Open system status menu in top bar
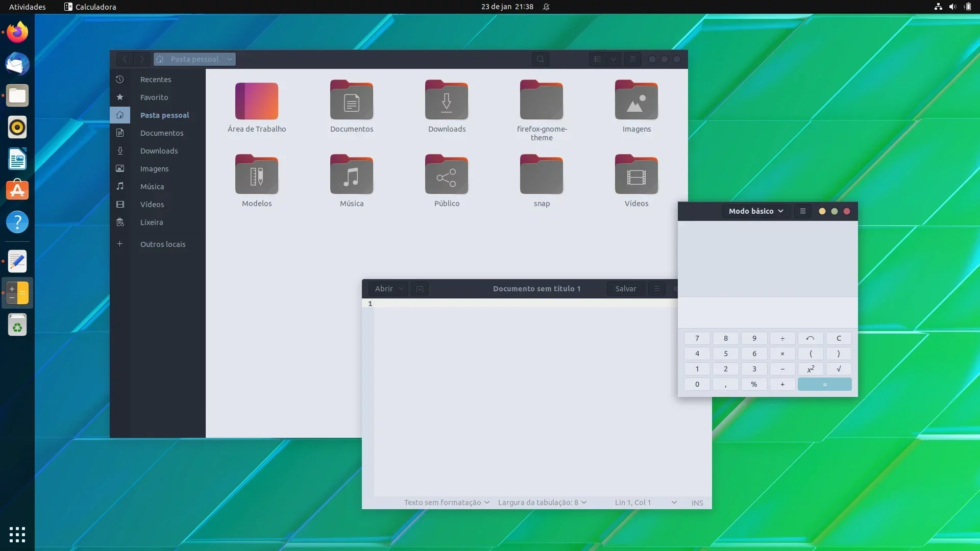Image resolution: width=980 pixels, height=551 pixels. pyautogui.click(x=952, y=7)
